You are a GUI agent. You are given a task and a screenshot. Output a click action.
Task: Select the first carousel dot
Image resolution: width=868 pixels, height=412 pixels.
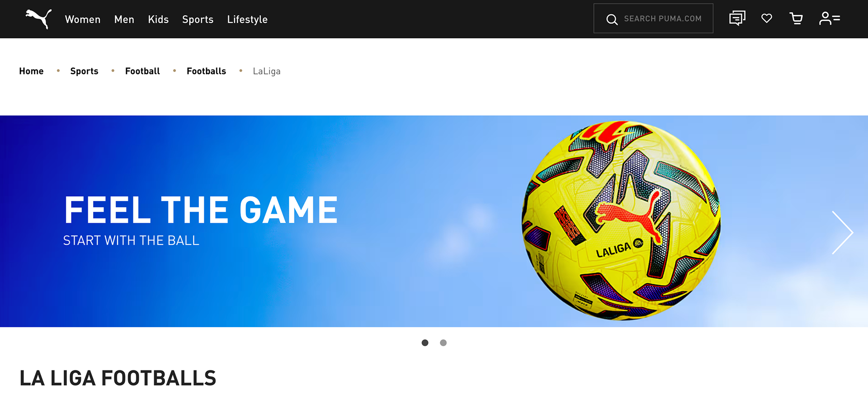pyautogui.click(x=425, y=343)
